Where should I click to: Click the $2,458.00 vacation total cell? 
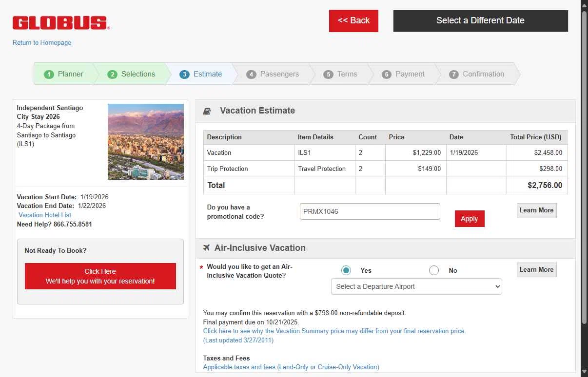537,152
